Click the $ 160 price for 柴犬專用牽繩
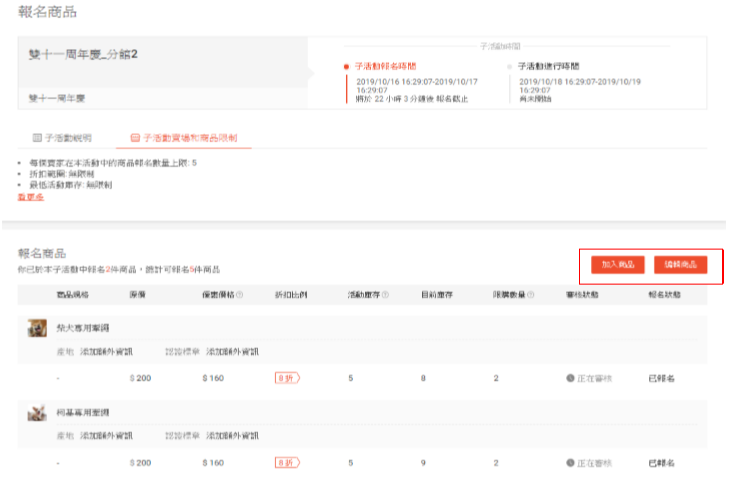The image size is (754, 502). coord(213,378)
